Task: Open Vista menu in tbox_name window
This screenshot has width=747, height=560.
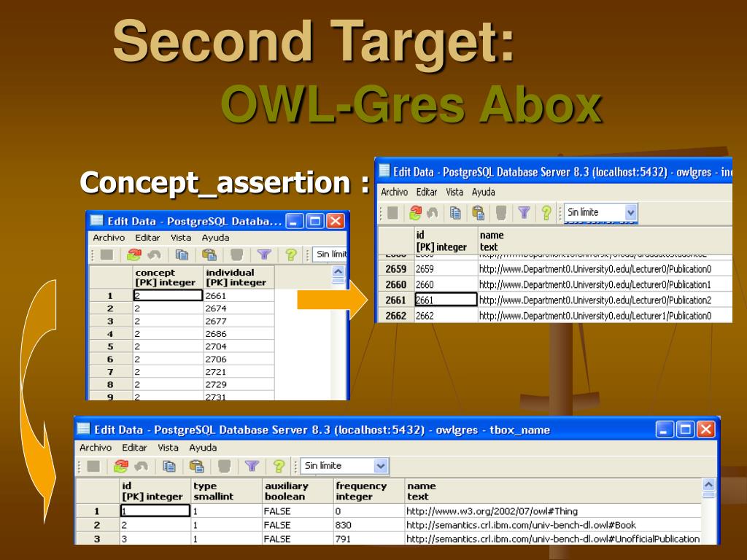Action: click(x=169, y=448)
